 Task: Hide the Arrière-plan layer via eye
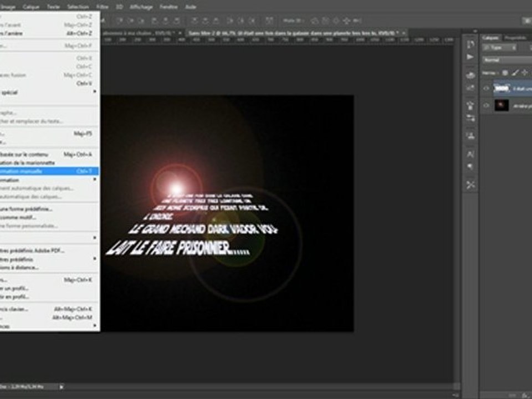[486, 105]
